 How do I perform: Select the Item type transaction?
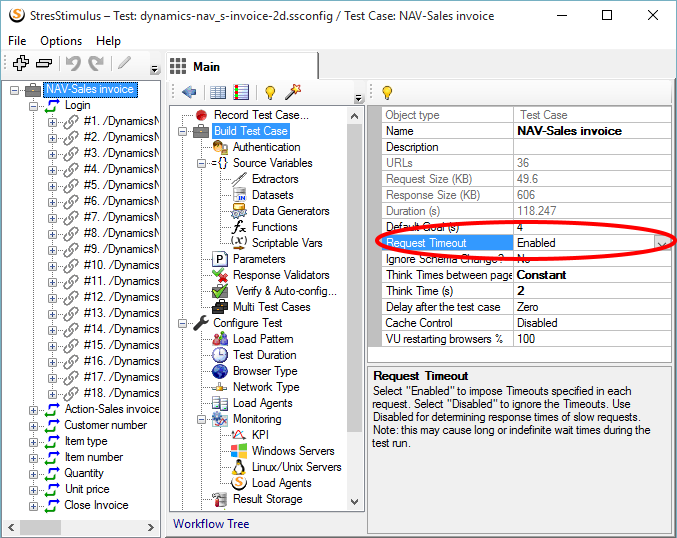click(86, 441)
